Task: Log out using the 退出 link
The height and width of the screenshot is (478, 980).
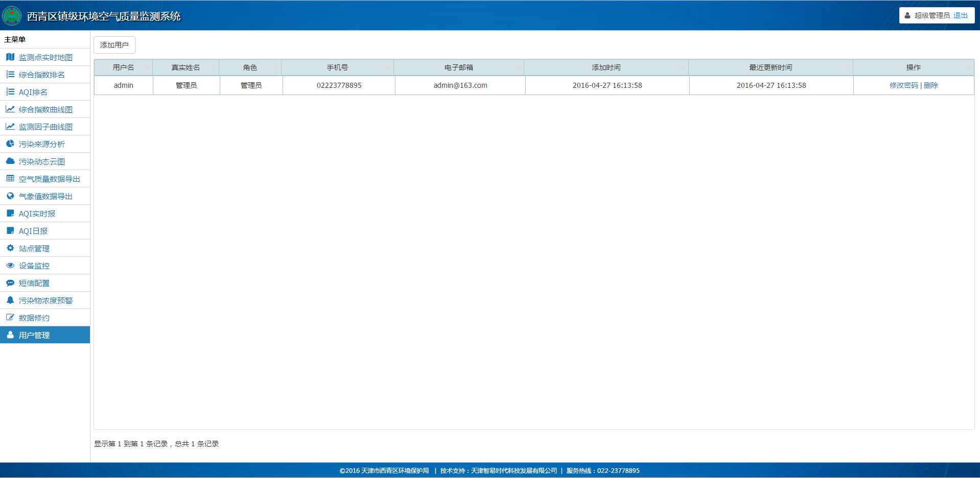Action: point(960,15)
